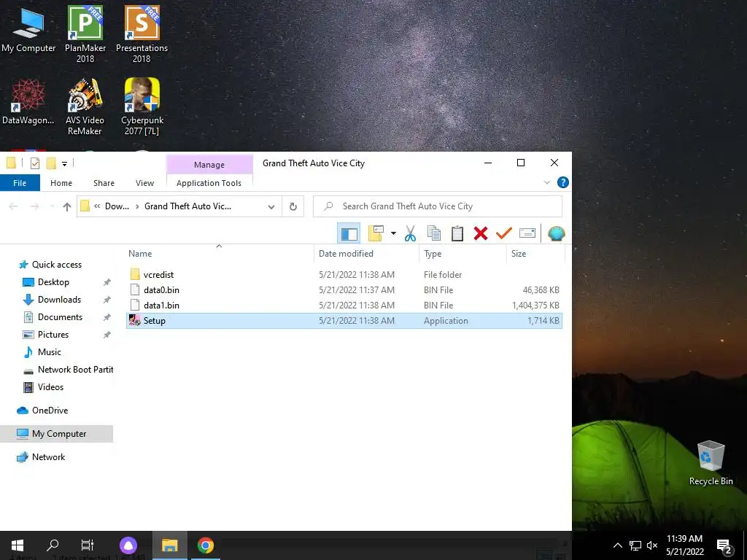Open the folder options toolbar icon
The height and width of the screenshot is (560, 747).
pyautogui.click(x=376, y=233)
